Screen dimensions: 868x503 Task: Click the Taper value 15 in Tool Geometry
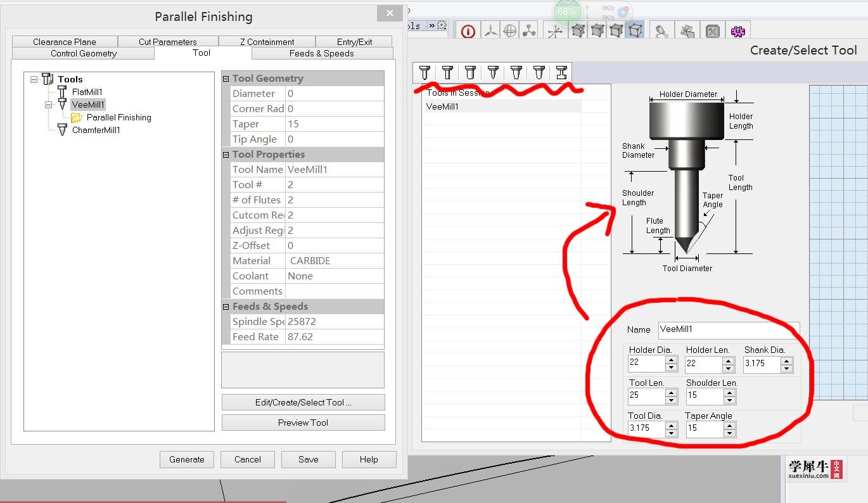335,124
